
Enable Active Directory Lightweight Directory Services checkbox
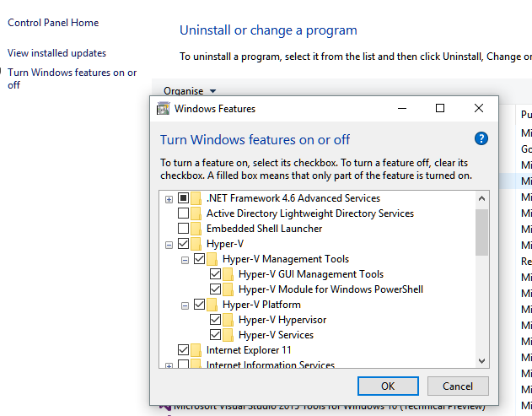183,213
